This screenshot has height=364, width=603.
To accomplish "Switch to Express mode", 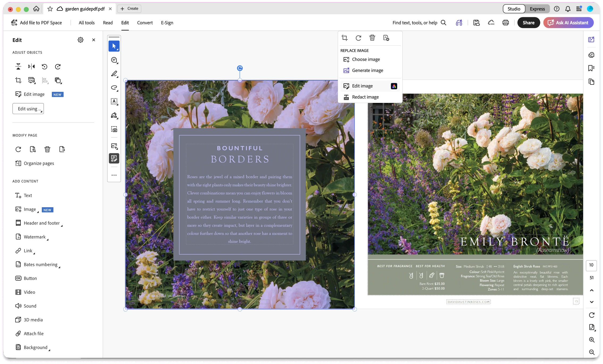I will click(x=537, y=9).
